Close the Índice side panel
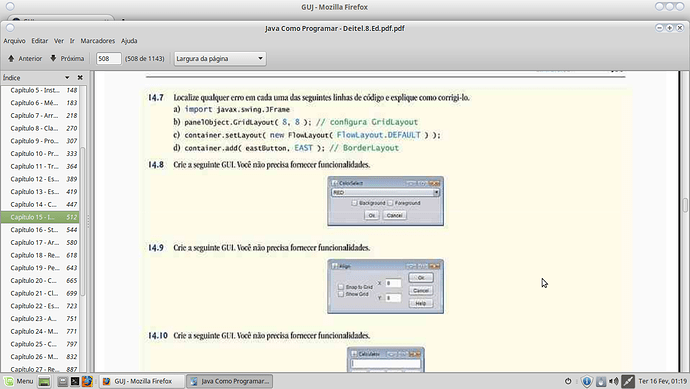This screenshot has width=690, height=389. pyautogui.click(x=80, y=77)
